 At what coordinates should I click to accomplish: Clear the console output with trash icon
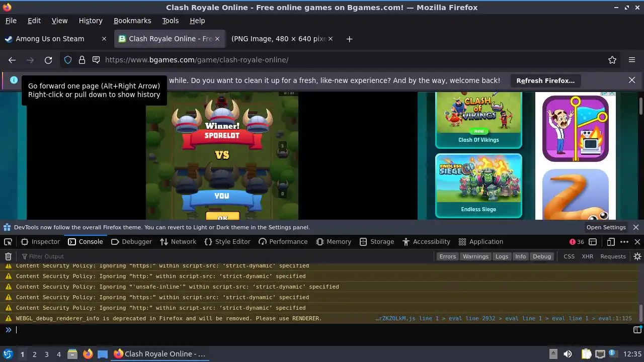[8, 256]
